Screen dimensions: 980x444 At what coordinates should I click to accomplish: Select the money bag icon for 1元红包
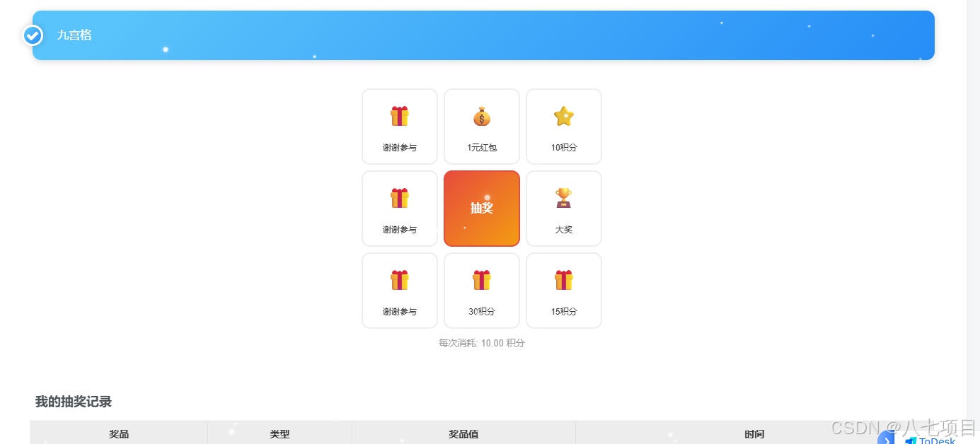[482, 116]
